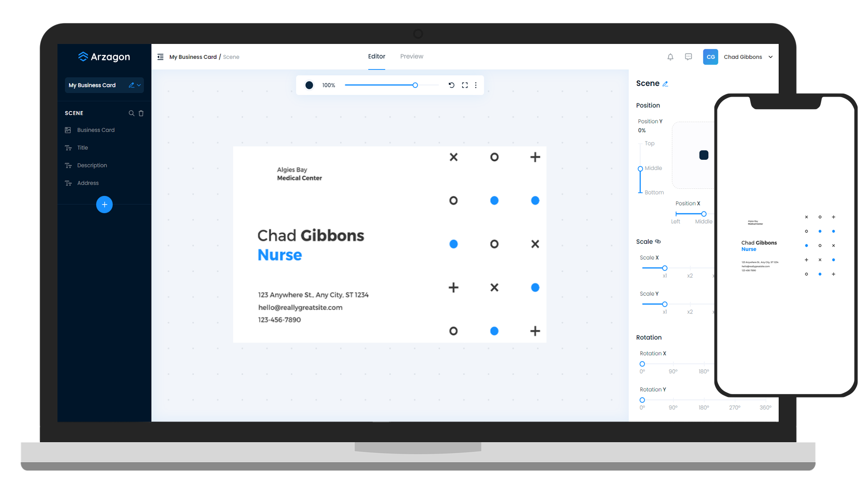
Task: Open the three-dot options icon on the zoom bar
Action: point(476,85)
